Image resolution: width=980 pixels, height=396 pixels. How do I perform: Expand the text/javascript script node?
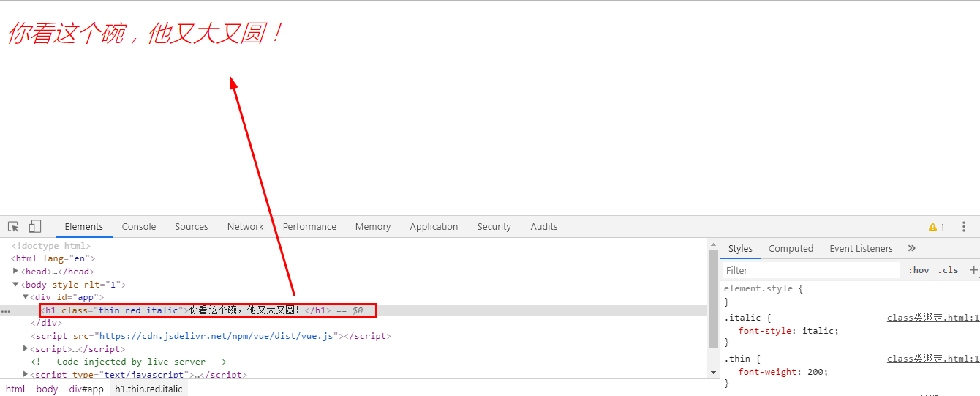pos(26,374)
